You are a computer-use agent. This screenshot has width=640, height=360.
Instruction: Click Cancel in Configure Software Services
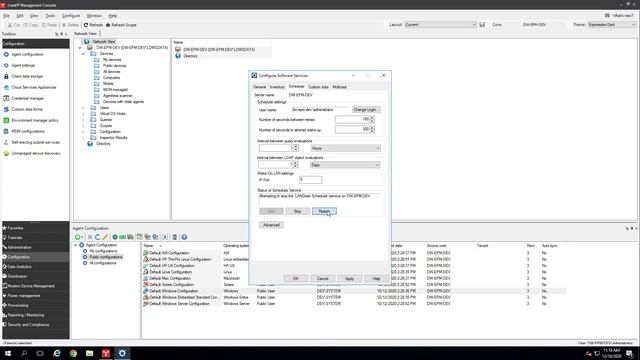point(322,278)
